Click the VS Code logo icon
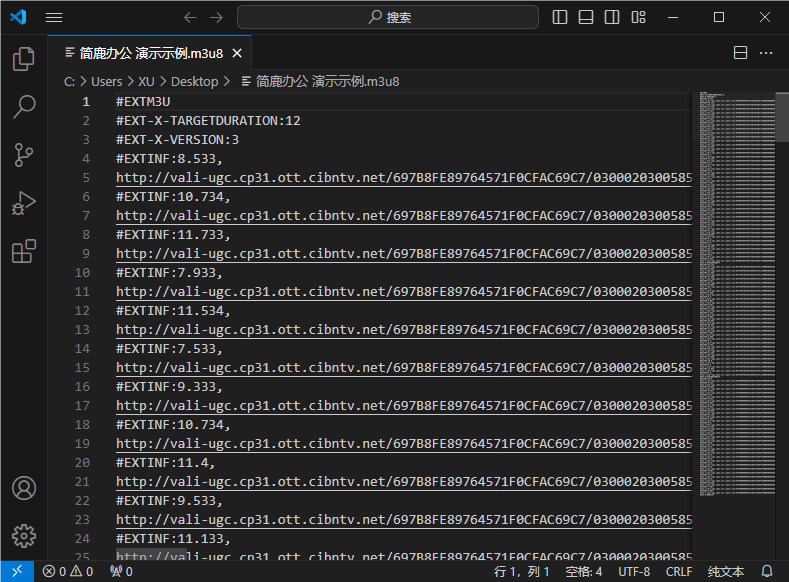The image size is (789, 582). [x=18, y=17]
